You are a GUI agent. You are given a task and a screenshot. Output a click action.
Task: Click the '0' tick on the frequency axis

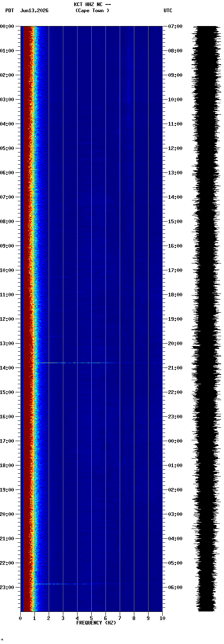tap(20, 618)
